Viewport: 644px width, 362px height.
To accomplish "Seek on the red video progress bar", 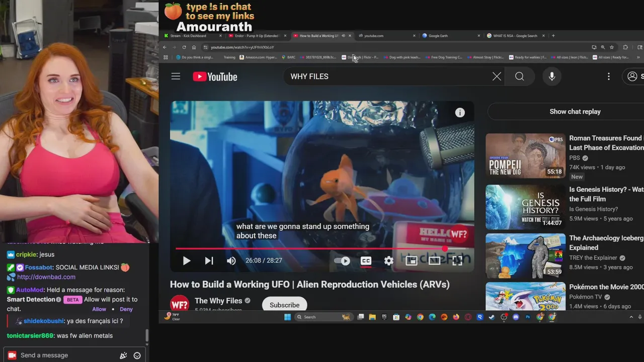I will 322,248.
